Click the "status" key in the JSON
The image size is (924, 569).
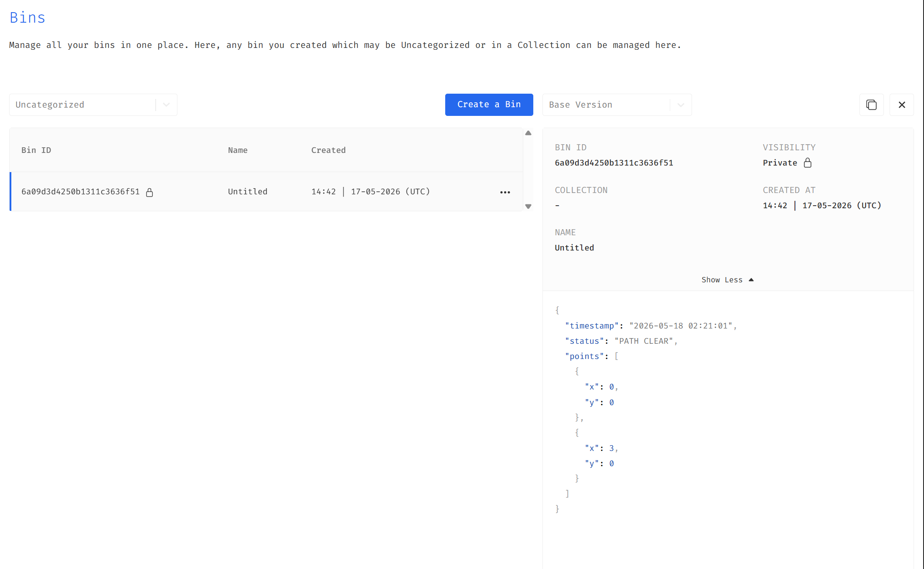tap(584, 341)
